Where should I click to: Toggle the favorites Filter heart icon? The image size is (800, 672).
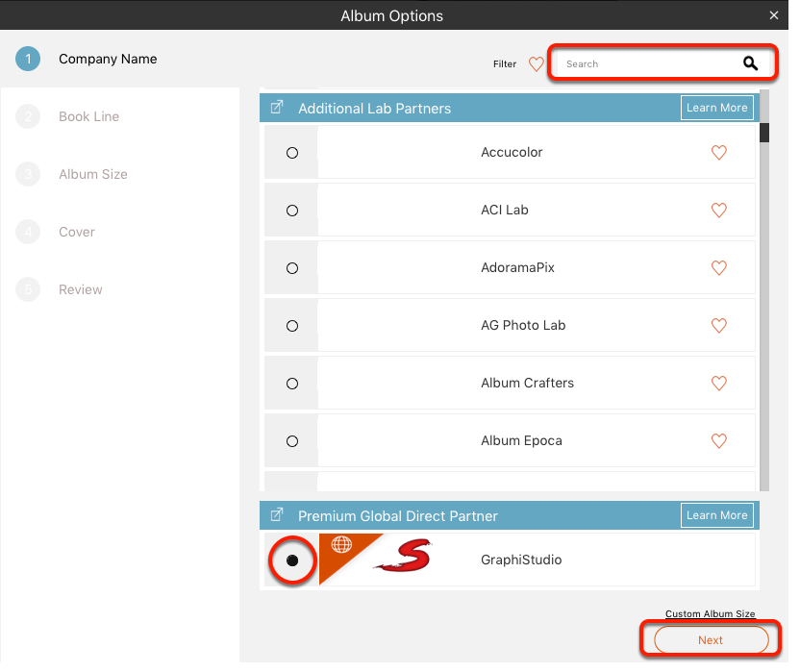pos(537,64)
